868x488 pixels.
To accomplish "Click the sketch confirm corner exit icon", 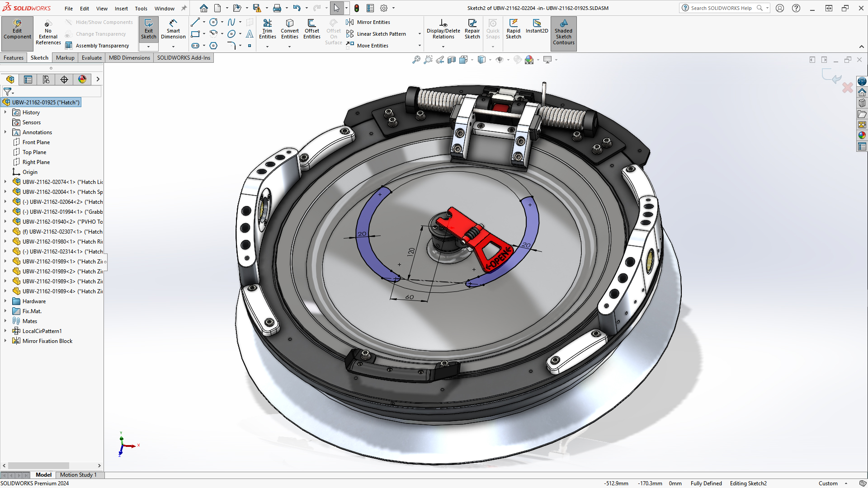I will coord(832,77).
